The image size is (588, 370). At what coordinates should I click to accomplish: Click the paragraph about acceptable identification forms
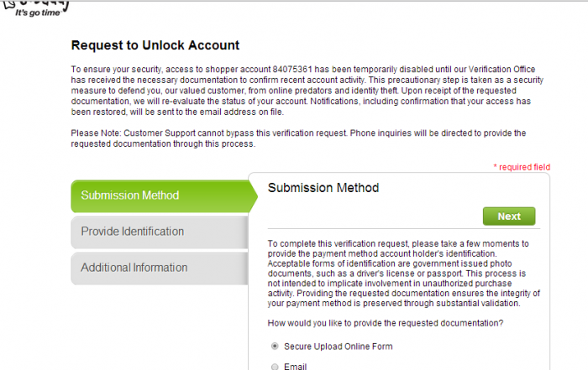404,274
